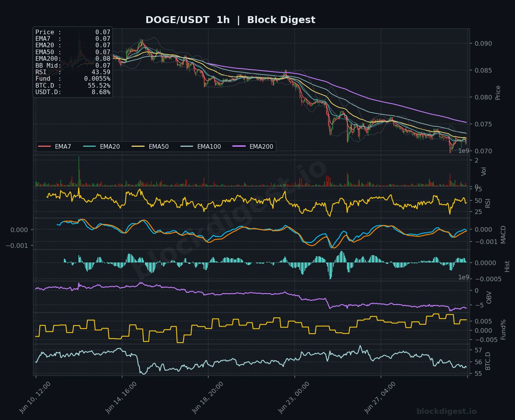Click the Fund 0.0055% info row
The image size is (515, 420).
point(73,79)
